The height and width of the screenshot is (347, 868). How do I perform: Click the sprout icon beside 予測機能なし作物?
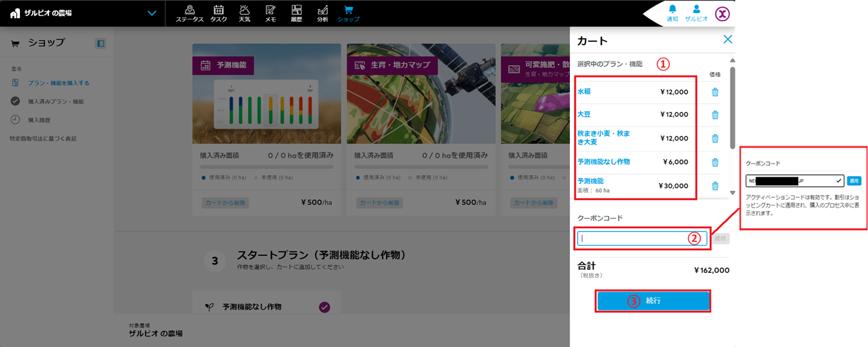209,307
